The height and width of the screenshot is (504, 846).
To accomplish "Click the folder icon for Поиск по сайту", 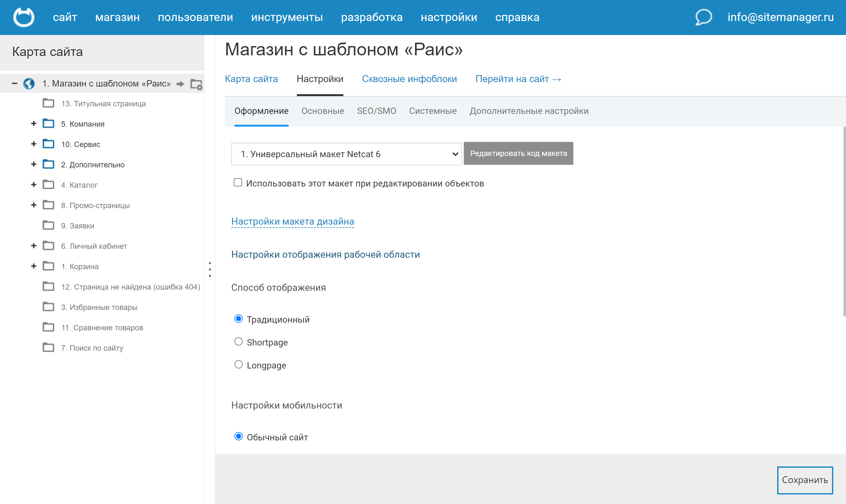I will pos(48,347).
